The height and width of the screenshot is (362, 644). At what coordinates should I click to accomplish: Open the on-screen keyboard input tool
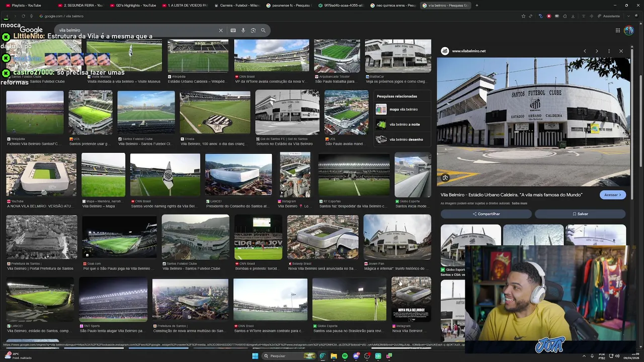pos(233,30)
